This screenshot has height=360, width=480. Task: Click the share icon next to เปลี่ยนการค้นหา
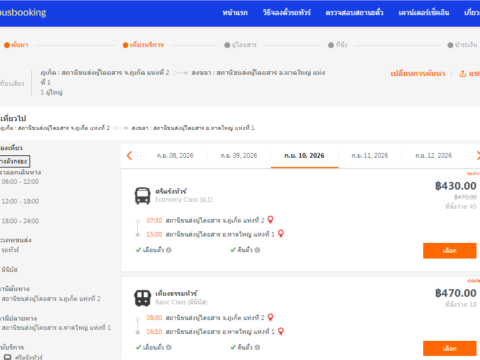[463, 73]
